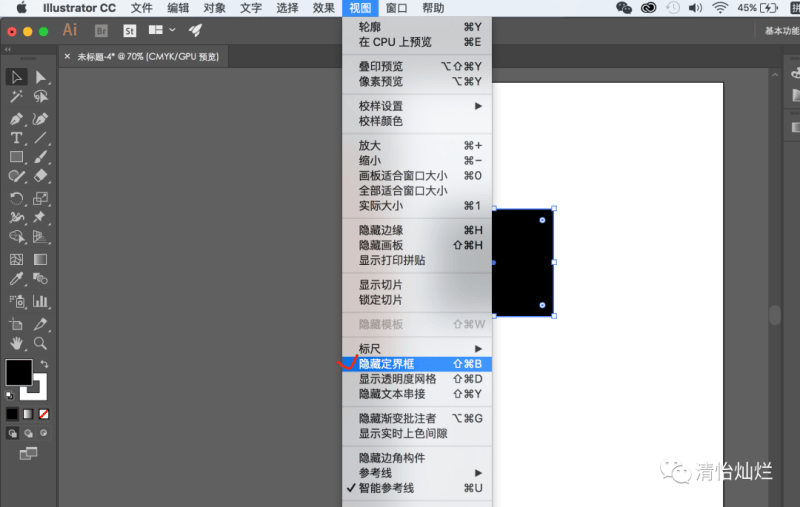Select the Direct Selection tool
Image resolution: width=800 pixels, height=507 pixels.
[x=40, y=77]
